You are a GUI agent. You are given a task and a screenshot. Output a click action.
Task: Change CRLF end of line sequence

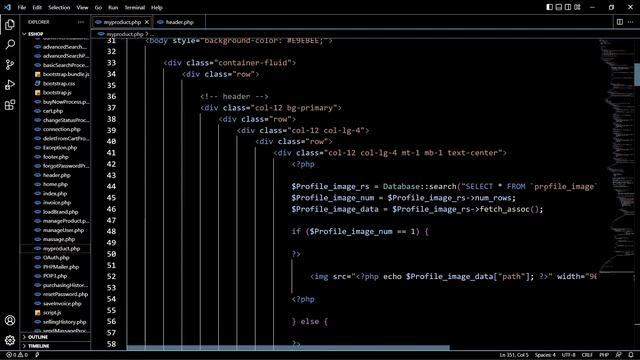587,355
